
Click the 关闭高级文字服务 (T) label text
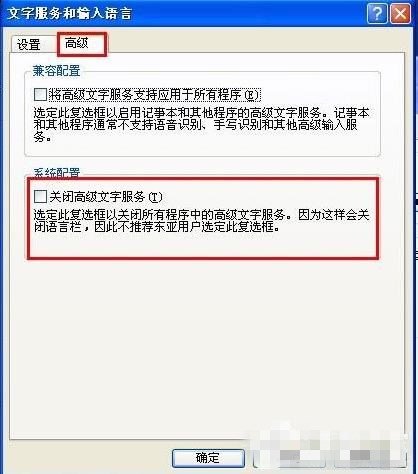pos(106,197)
